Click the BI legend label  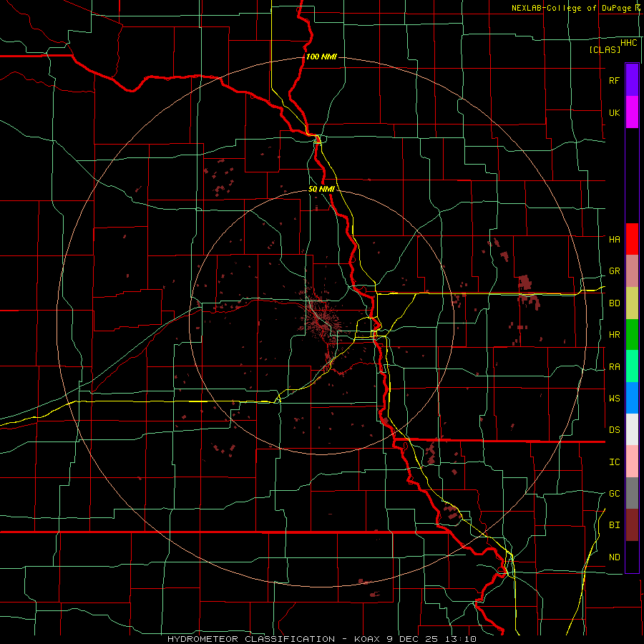(614, 525)
